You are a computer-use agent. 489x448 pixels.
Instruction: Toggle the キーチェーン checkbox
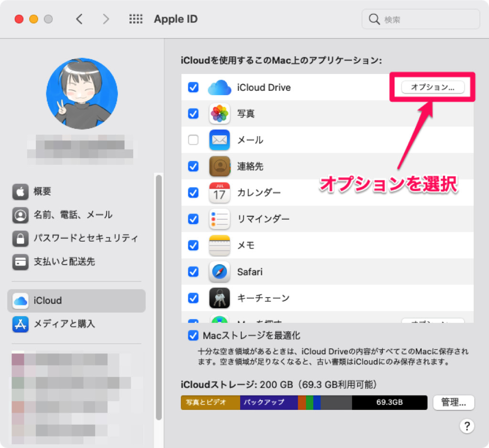(193, 298)
